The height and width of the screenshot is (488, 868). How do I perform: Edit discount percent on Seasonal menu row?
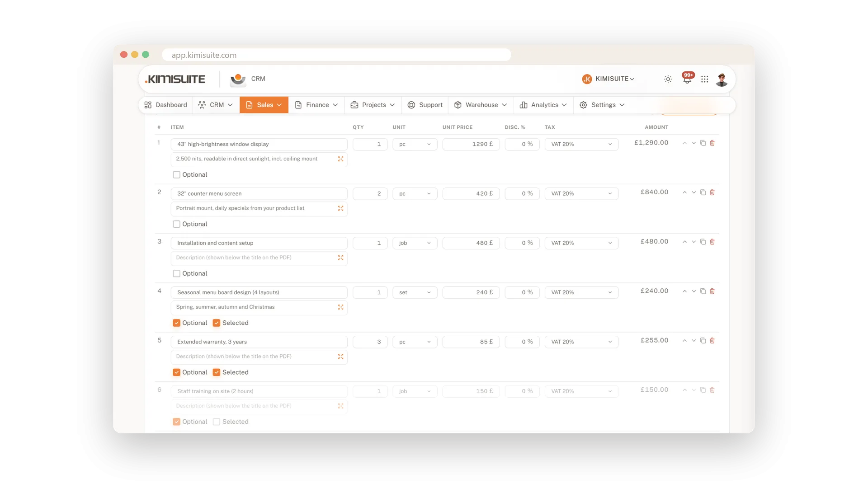522,292
